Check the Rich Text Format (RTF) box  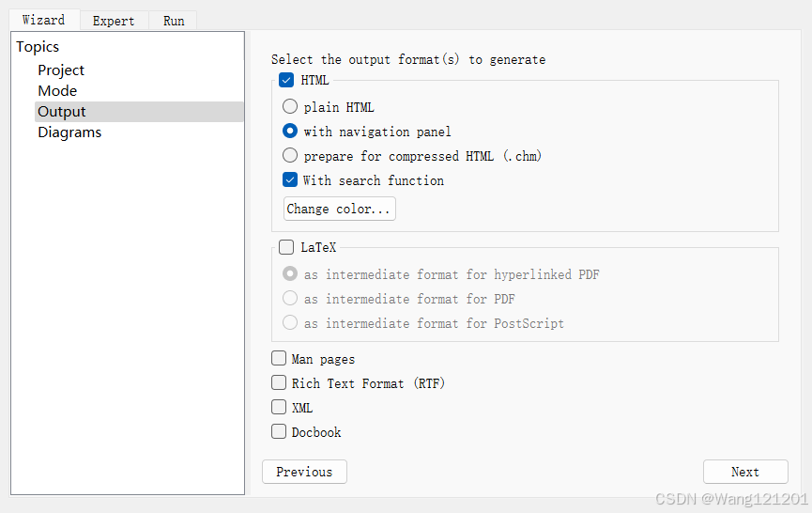click(x=279, y=383)
